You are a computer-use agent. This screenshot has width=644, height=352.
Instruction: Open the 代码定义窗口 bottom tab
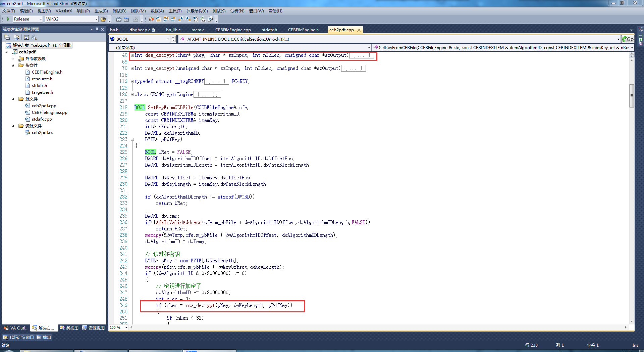click(x=18, y=337)
